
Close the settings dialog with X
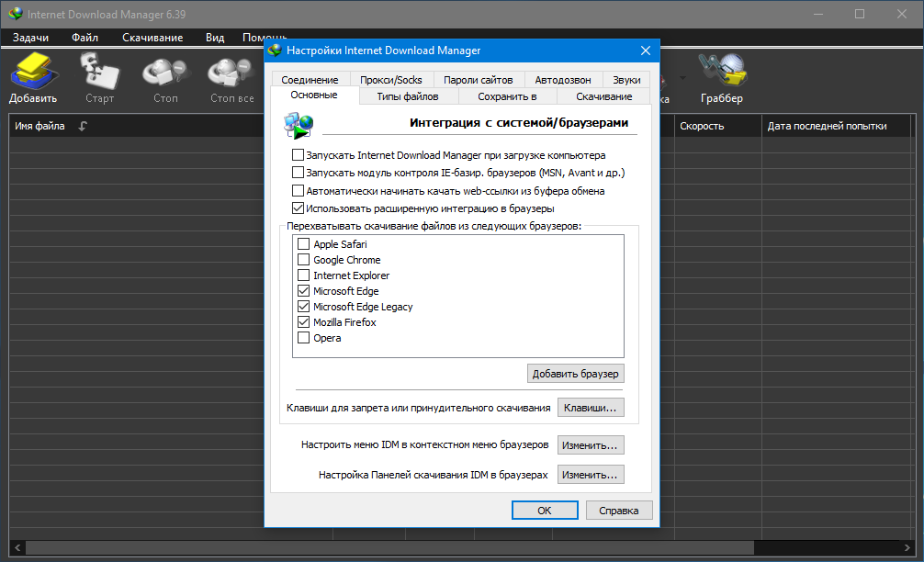coord(646,51)
